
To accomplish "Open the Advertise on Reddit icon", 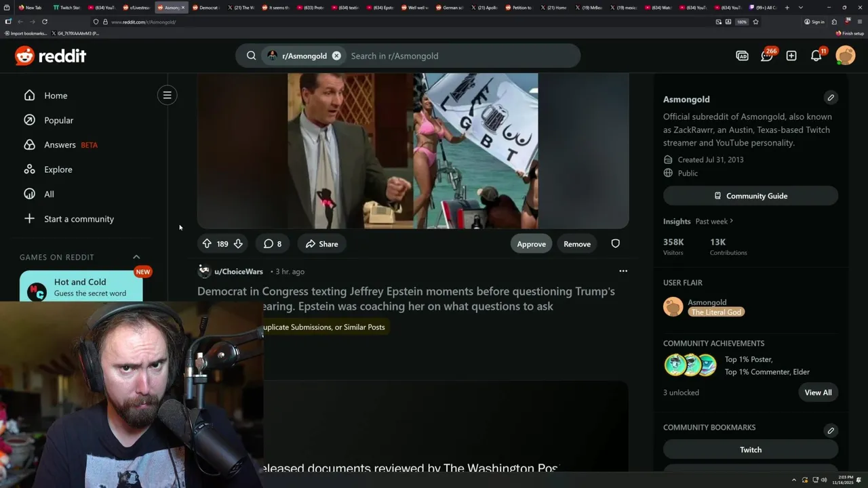I will click(x=742, y=56).
